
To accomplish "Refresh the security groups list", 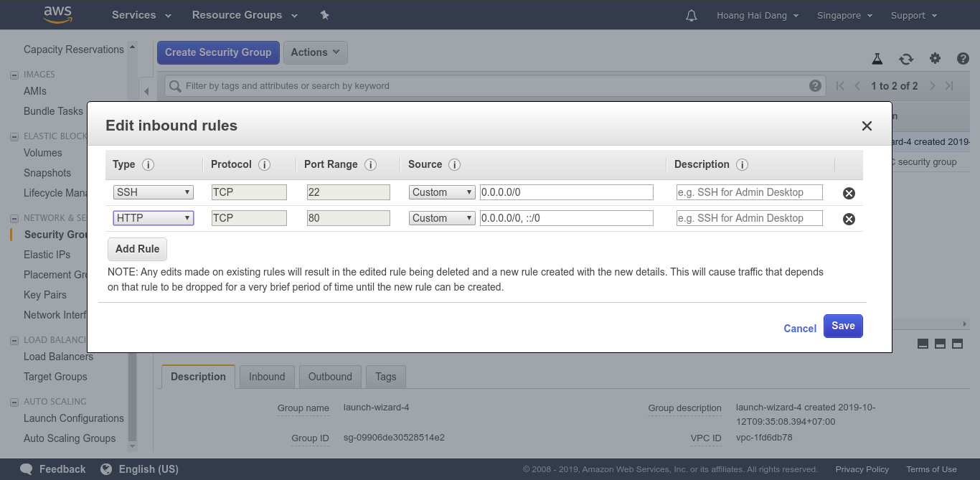I will tap(906, 59).
